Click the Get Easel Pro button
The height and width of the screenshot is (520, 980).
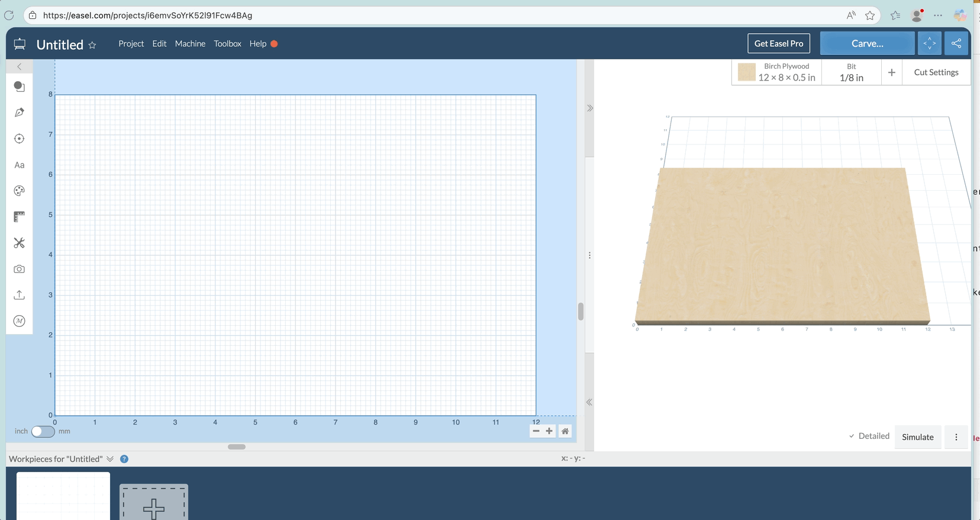point(778,43)
